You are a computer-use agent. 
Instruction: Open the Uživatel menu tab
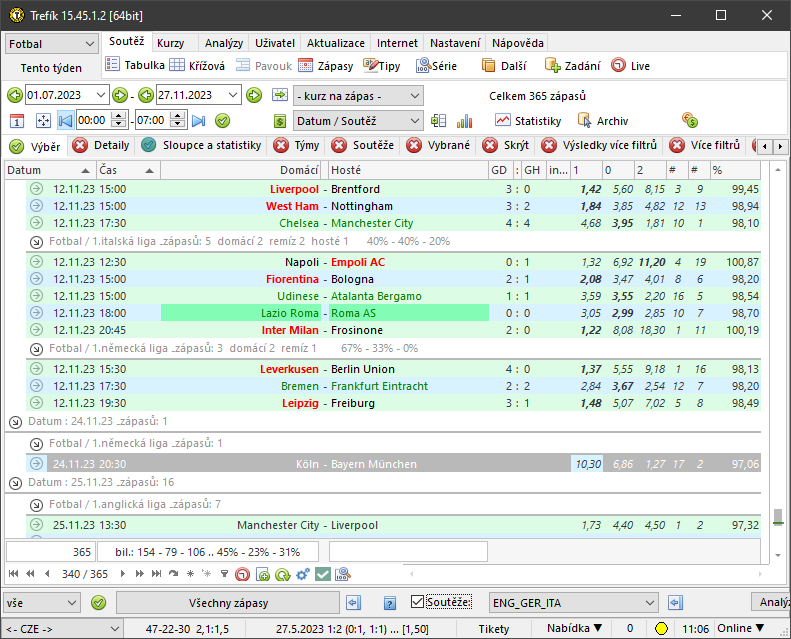pos(275,43)
